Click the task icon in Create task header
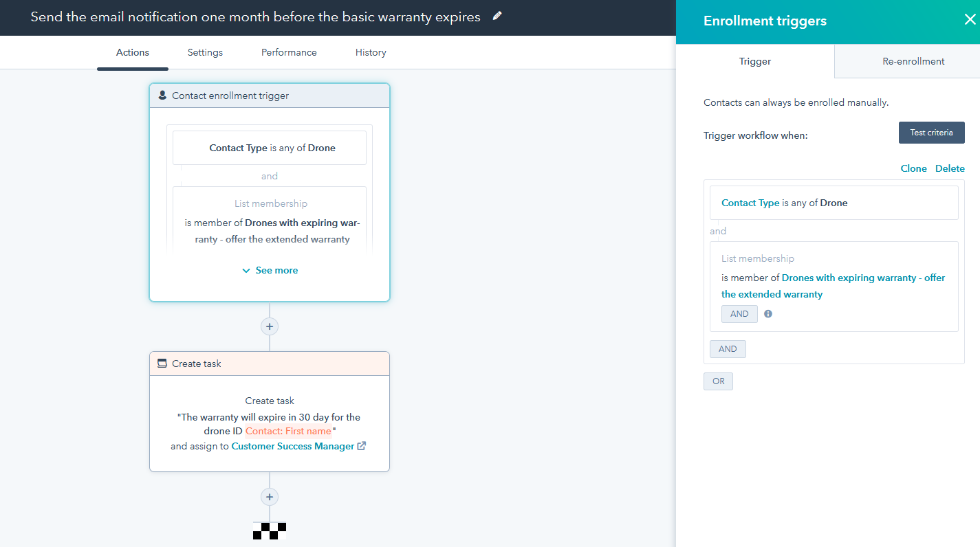Image resolution: width=980 pixels, height=547 pixels. point(162,364)
